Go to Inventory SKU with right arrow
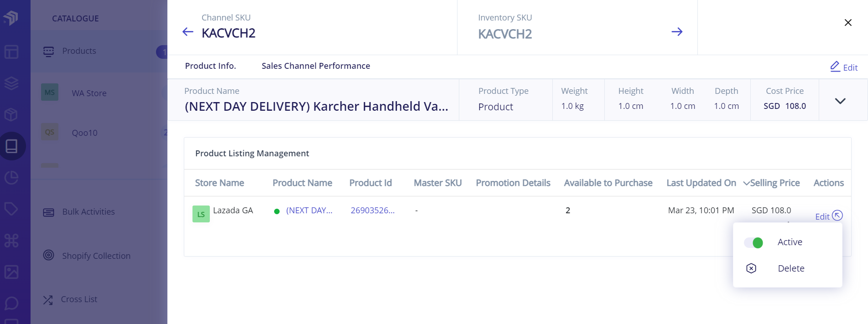Viewport: 868px width, 324px height. [x=677, y=31]
